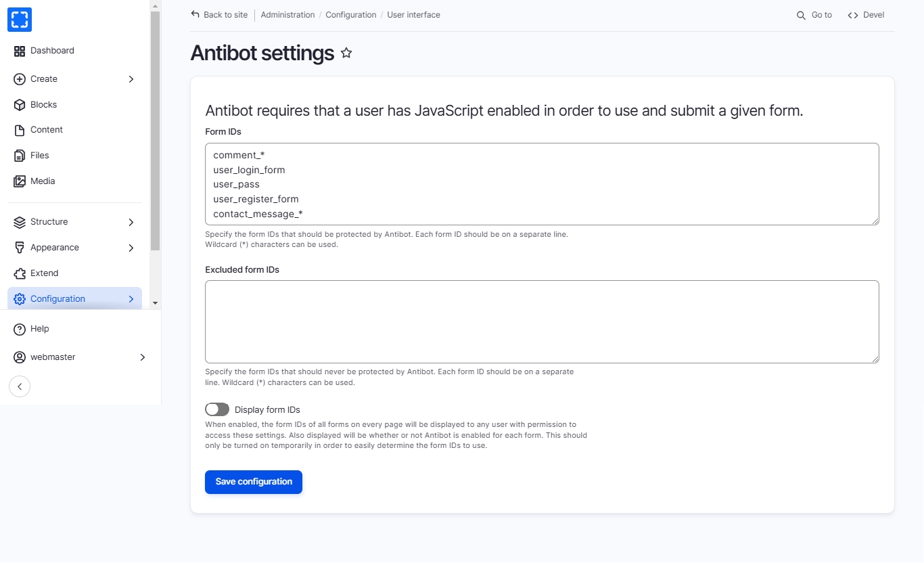
Task: Expand the webmaster user menu chevron
Action: 143,357
